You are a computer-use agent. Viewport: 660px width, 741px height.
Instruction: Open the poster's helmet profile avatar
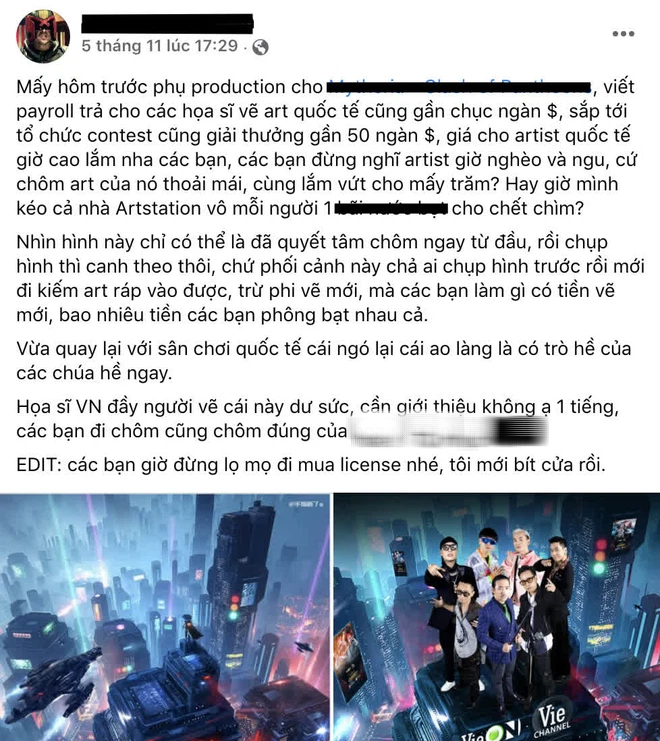click(43, 36)
